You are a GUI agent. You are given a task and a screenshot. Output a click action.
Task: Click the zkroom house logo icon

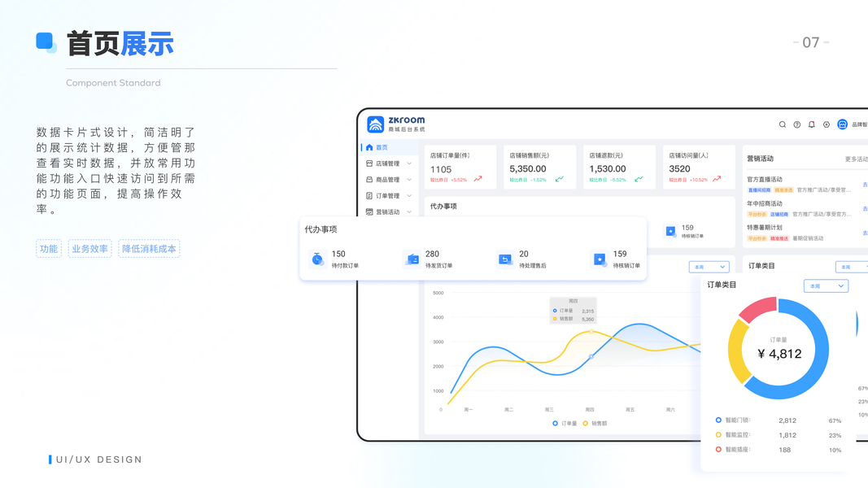click(x=375, y=124)
